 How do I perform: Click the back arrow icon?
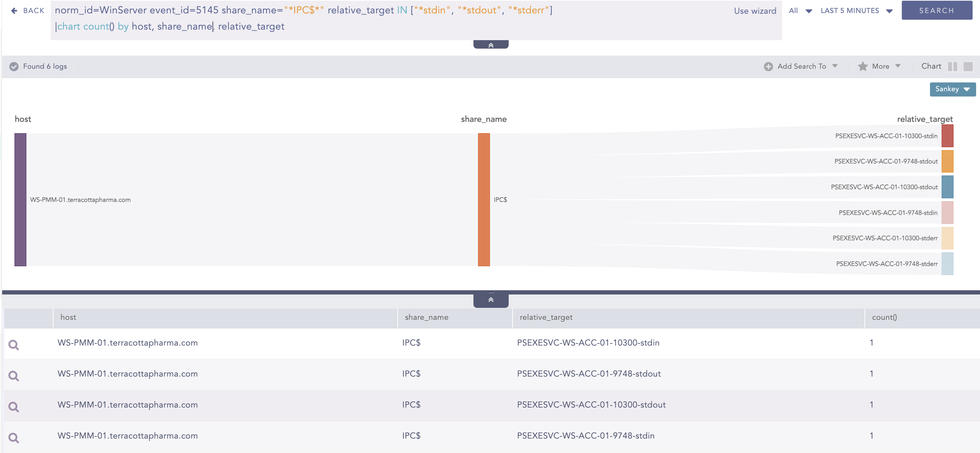14,11
